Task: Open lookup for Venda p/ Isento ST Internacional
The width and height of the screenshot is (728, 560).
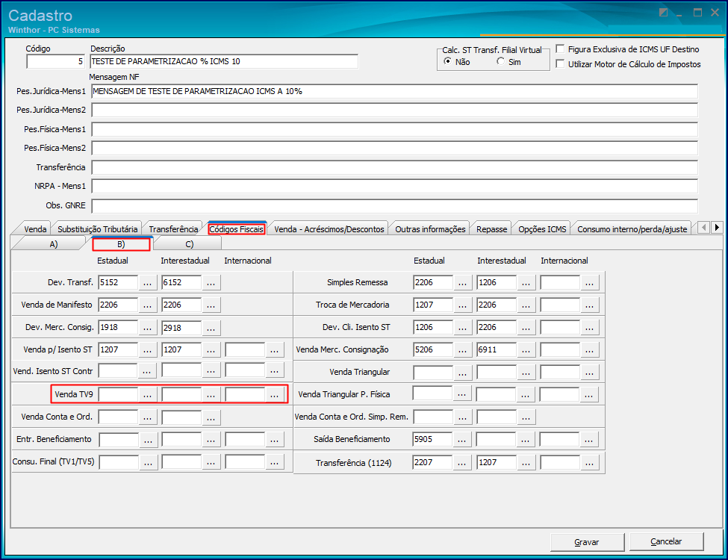Action: pos(274,349)
